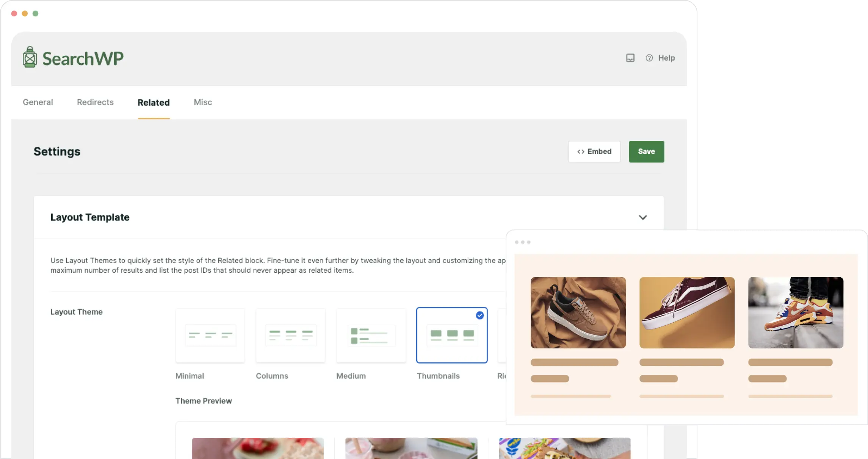The image size is (868, 459).
Task: Uncheck the blue checkmark on Thumbnails theme
Action: click(x=479, y=315)
